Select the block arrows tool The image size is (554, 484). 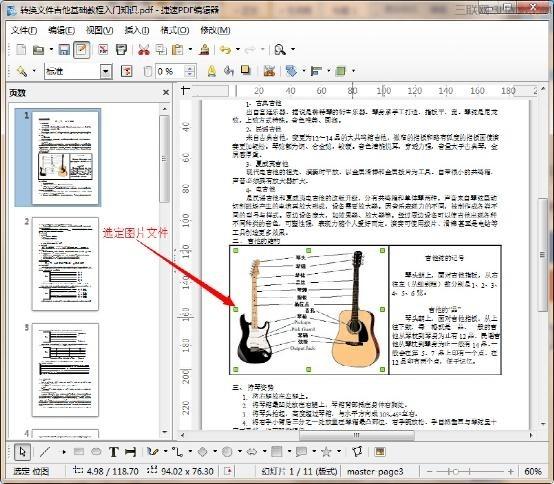(x=252, y=452)
